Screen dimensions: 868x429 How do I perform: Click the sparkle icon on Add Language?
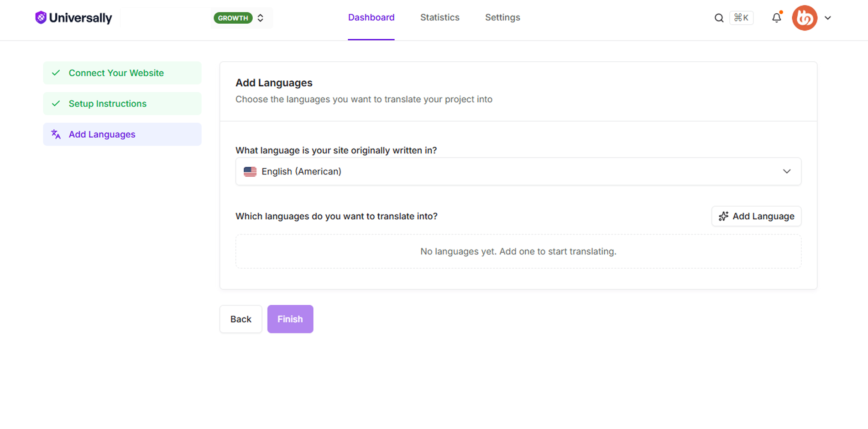[723, 216]
